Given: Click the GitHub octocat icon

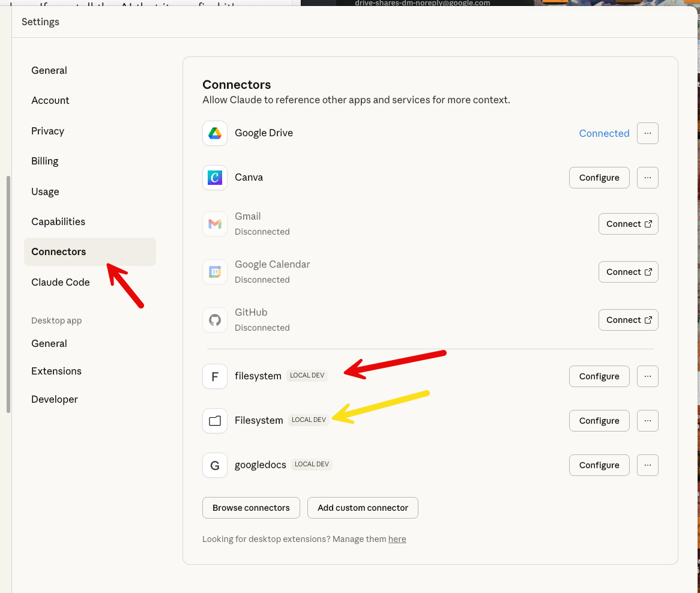Looking at the screenshot, I should pos(215,320).
